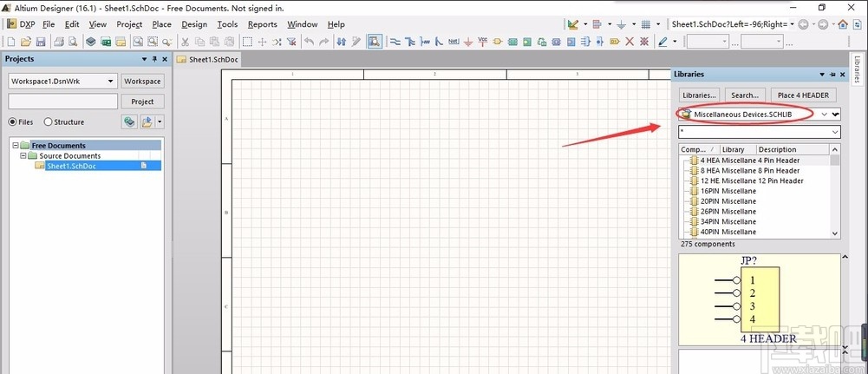The image size is (868, 374).
Task: Zoom area with the dashed magnifier icon
Action: tap(153, 42)
